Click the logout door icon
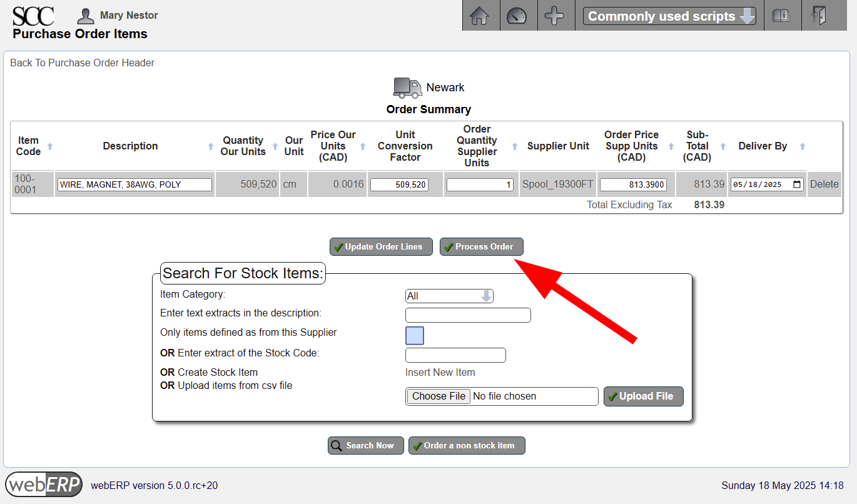 pos(818,16)
